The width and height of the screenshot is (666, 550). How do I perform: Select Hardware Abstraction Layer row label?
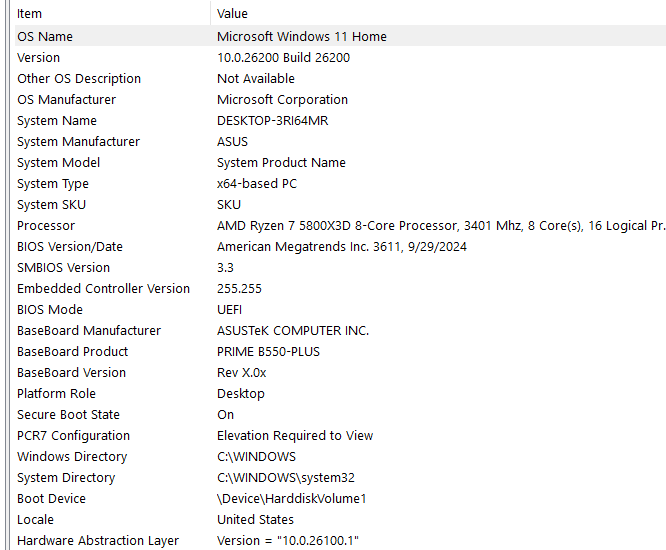click(98, 541)
